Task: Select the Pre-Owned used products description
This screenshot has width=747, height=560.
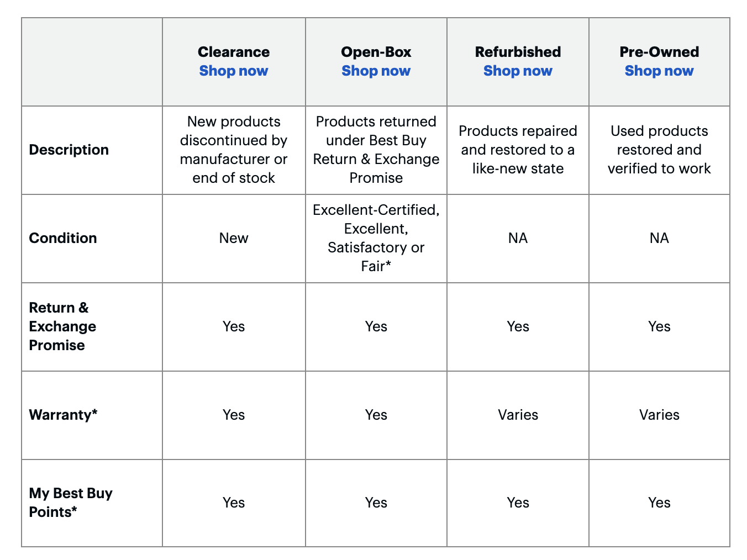Action: coord(659,150)
